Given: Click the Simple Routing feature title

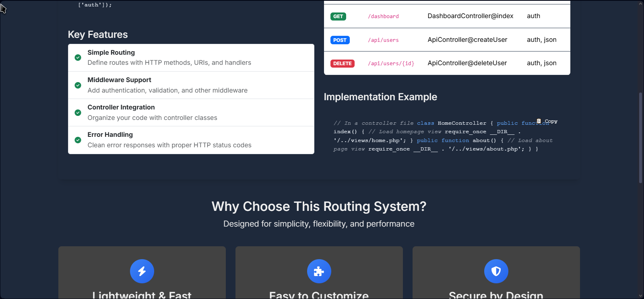Looking at the screenshot, I should pyautogui.click(x=111, y=52).
